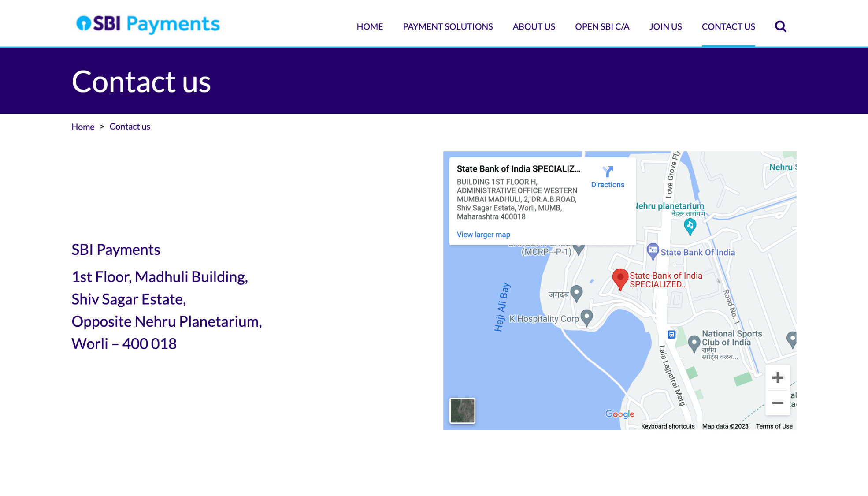Click the Directions arrow icon
The height and width of the screenshot is (496, 868).
(x=608, y=172)
